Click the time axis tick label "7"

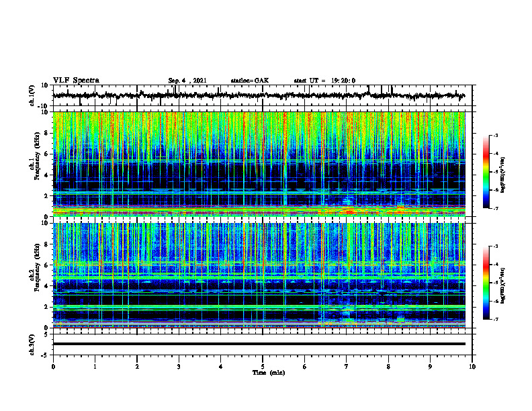347,367
